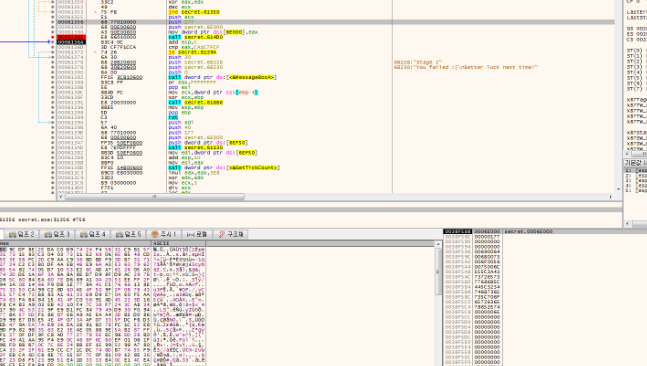647x366 pixels.
Task: Select stack value 735C706F
Action: [x=487, y=297]
